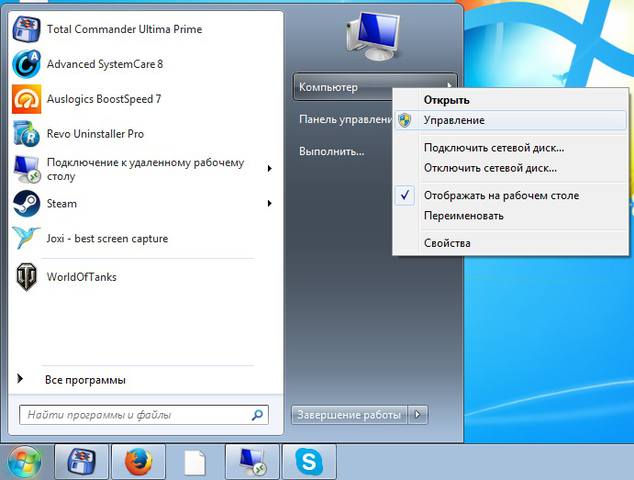The height and width of the screenshot is (480, 634).
Task: Open Skype from the taskbar
Action: [x=309, y=462]
